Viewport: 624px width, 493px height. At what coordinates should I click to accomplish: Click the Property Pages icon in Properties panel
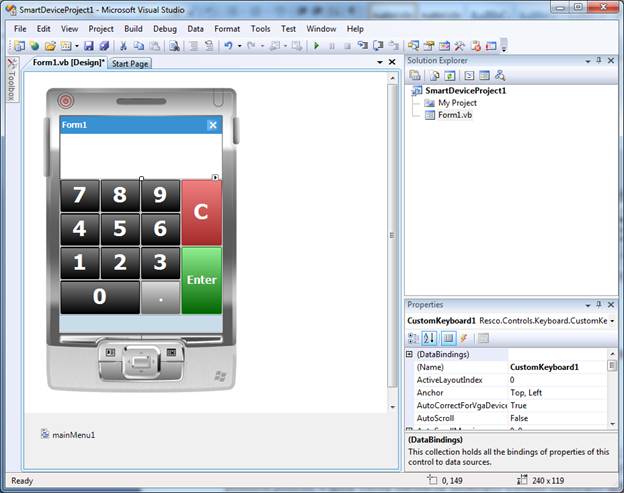[483, 339]
